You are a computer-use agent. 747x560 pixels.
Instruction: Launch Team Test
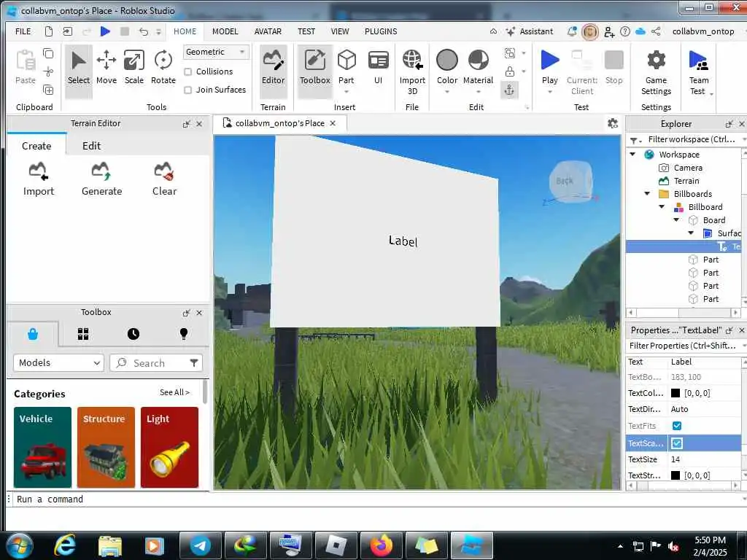tap(698, 72)
